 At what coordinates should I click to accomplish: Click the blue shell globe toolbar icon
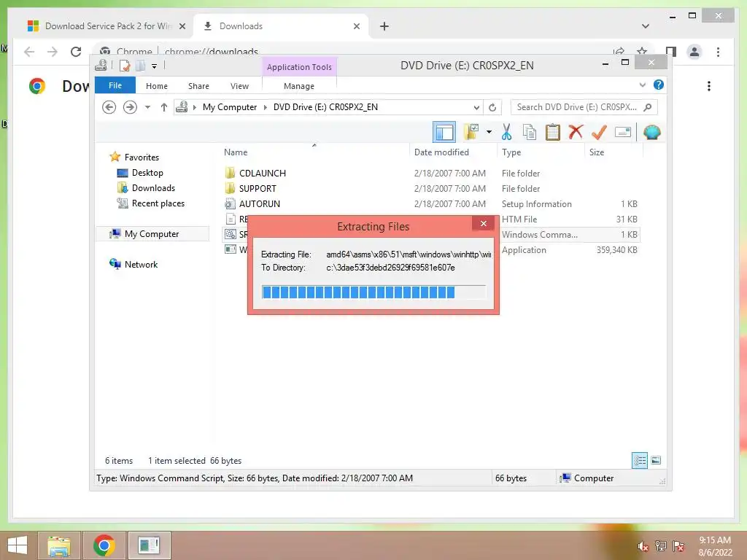(651, 132)
